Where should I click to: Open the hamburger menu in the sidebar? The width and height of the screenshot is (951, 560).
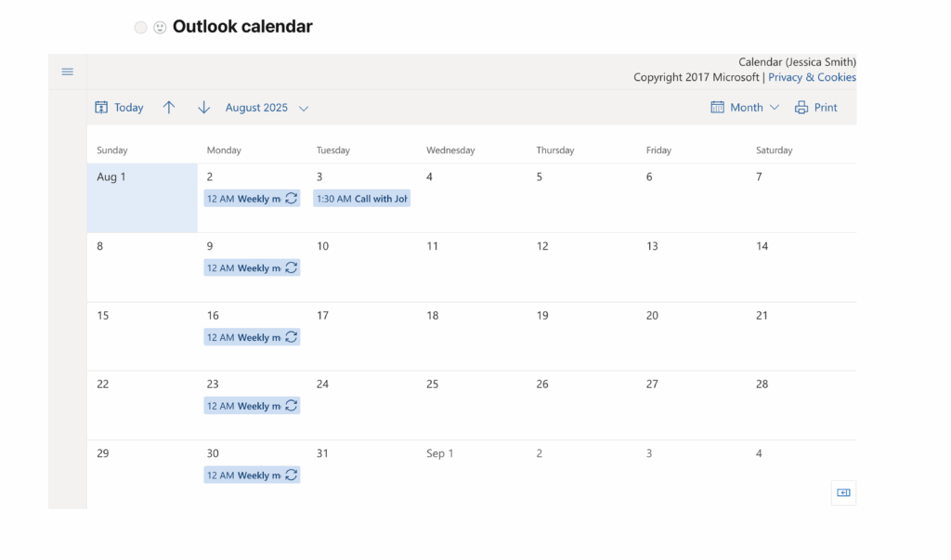[x=66, y=71]
